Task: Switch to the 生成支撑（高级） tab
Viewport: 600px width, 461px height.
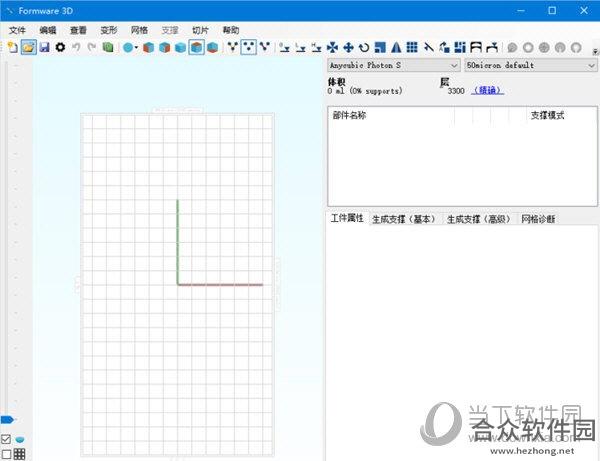Action: point(479,219)
